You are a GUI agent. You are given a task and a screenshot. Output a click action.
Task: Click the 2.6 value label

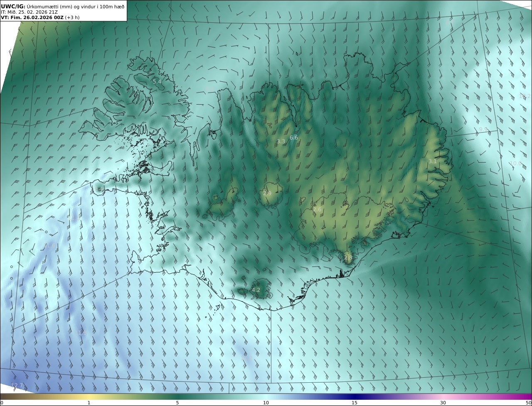pos(317,210)
